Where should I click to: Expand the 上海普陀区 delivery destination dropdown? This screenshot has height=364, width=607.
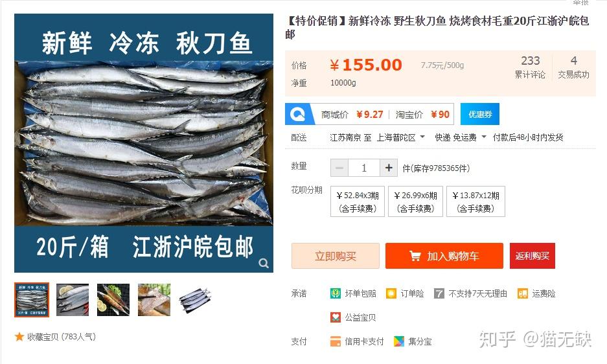point(400,137)
